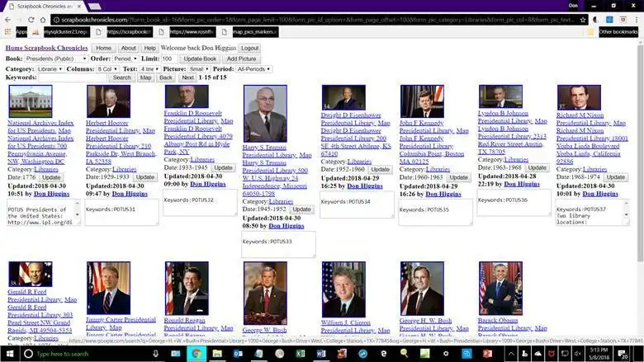Viewport: 644px width, 362px height.
Task: Click the About button
Action: coord(128,48)
